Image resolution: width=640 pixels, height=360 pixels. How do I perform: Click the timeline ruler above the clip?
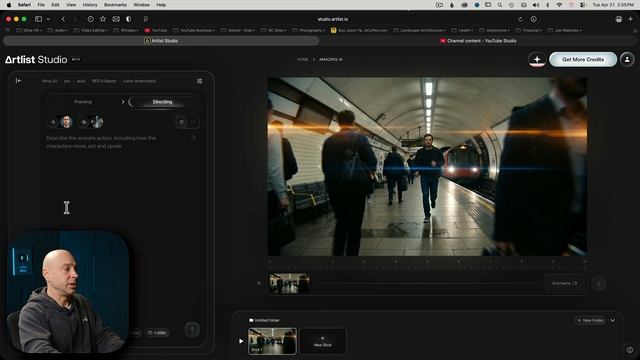tap(427, 264)
